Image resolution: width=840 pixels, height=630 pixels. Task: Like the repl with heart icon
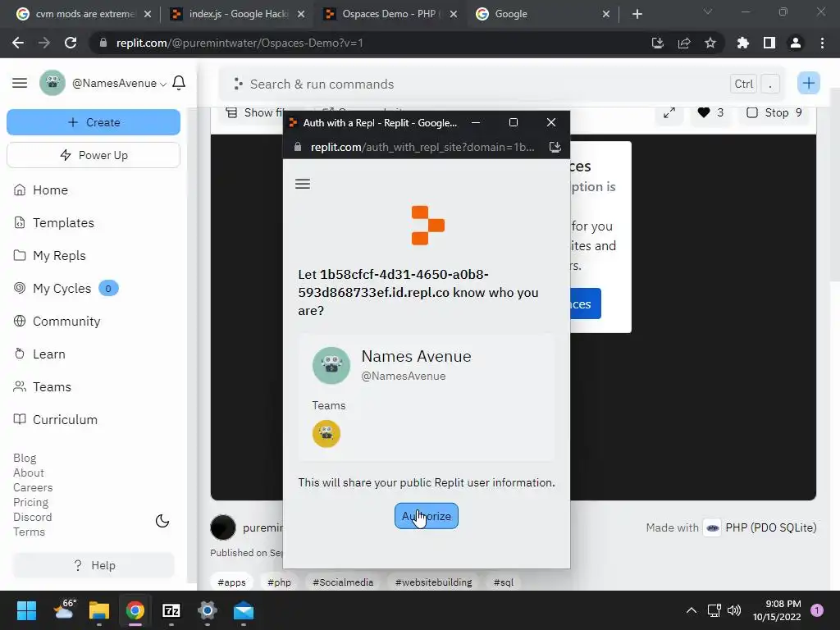click(710, 112)
